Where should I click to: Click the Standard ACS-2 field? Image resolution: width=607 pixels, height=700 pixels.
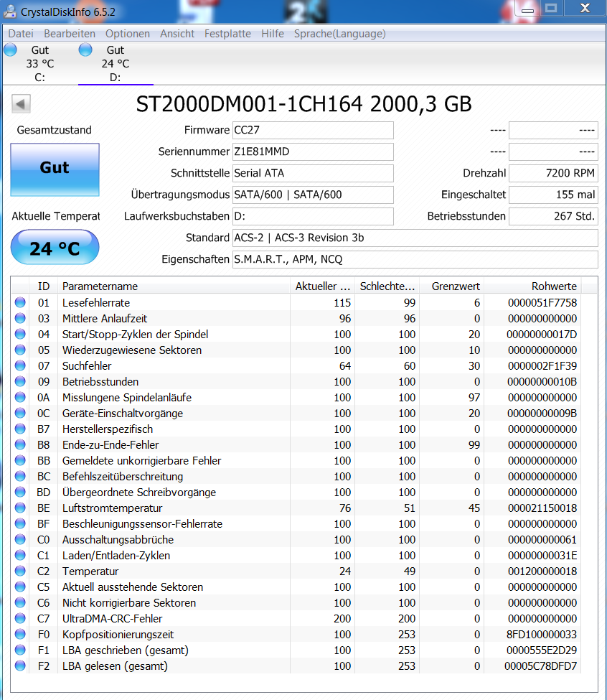(415, 238)
